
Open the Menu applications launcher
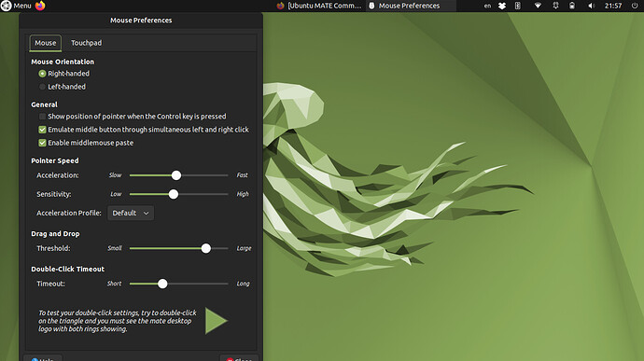point(17,6)
